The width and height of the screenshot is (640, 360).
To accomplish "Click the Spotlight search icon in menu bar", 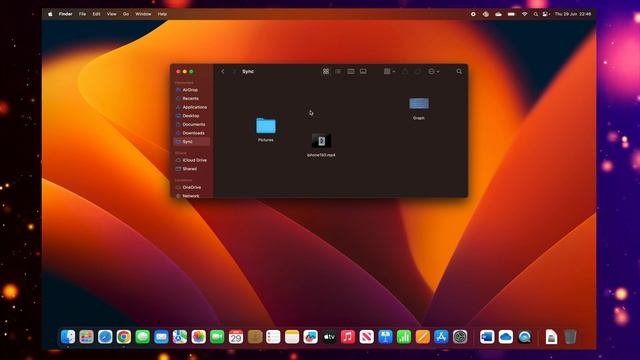I will tap(536, 14).
